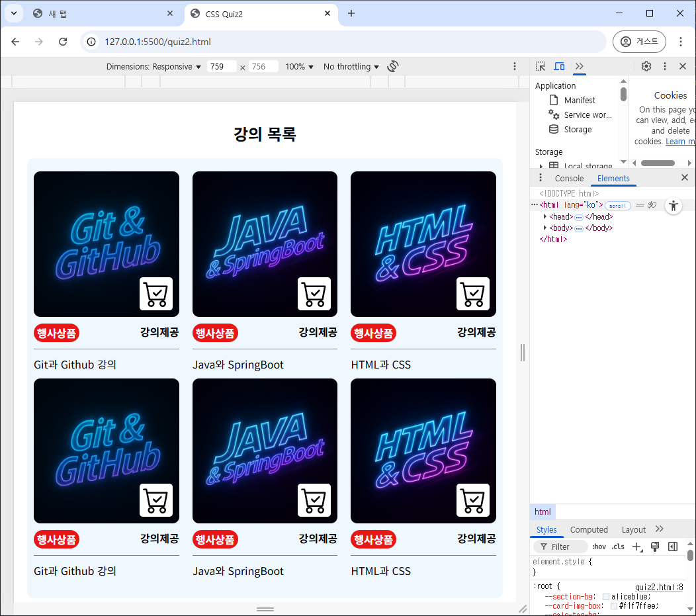
Task: Click the rendering emulation brush icon
Action: click(655, 547)
